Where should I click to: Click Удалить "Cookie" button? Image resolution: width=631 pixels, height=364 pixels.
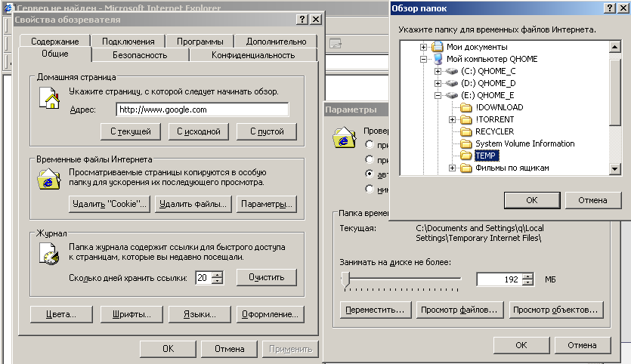(x=110, y=204)
